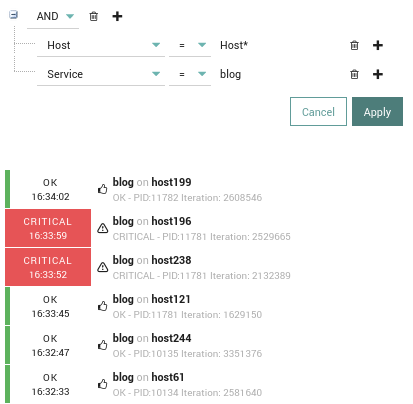Change the equals operator for Host row
413x404 pixels.
click(x=190, y=45)
